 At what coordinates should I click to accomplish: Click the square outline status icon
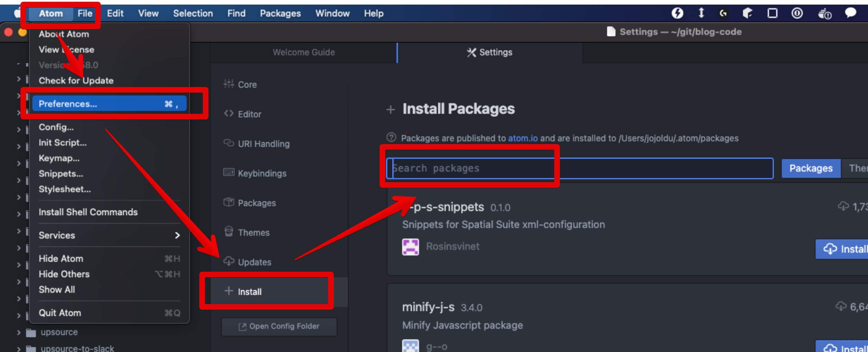[773, 13]
